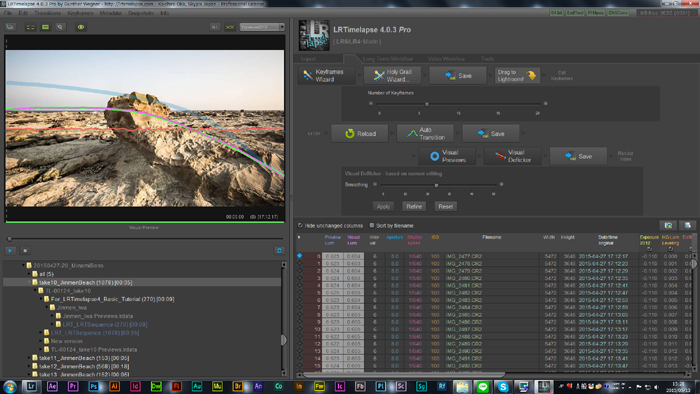
Task: Adjust the deflicker Smoothing slider
Action: point(436,185)
